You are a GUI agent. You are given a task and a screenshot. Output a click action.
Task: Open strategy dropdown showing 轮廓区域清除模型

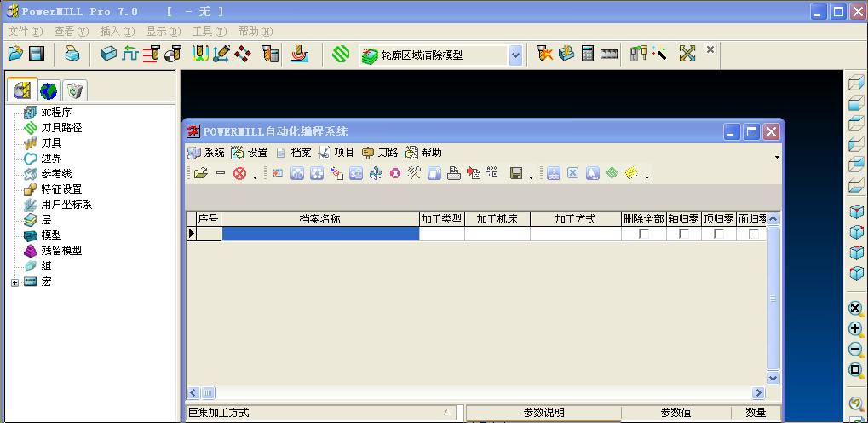tap(515, 55)
